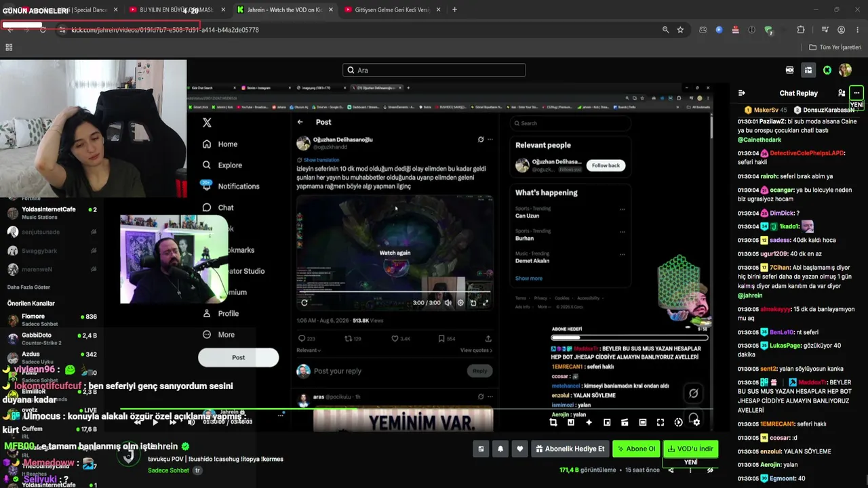Toggle the notification bell for Jahrein

[500, 449]
